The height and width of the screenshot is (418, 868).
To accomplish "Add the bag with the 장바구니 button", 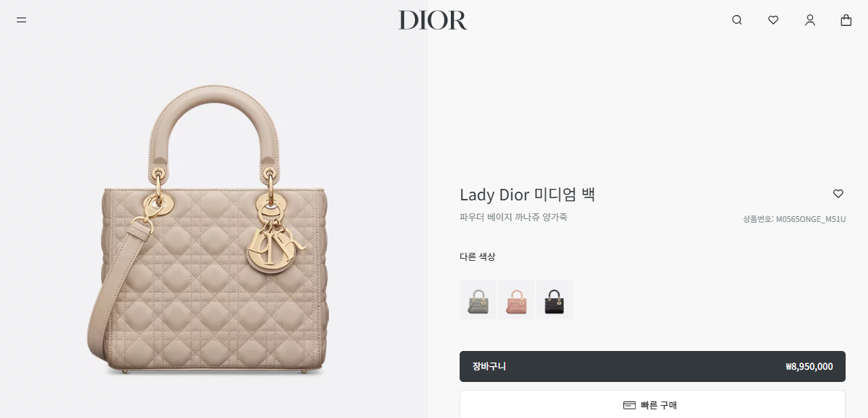I will click(x=652, y=366).
